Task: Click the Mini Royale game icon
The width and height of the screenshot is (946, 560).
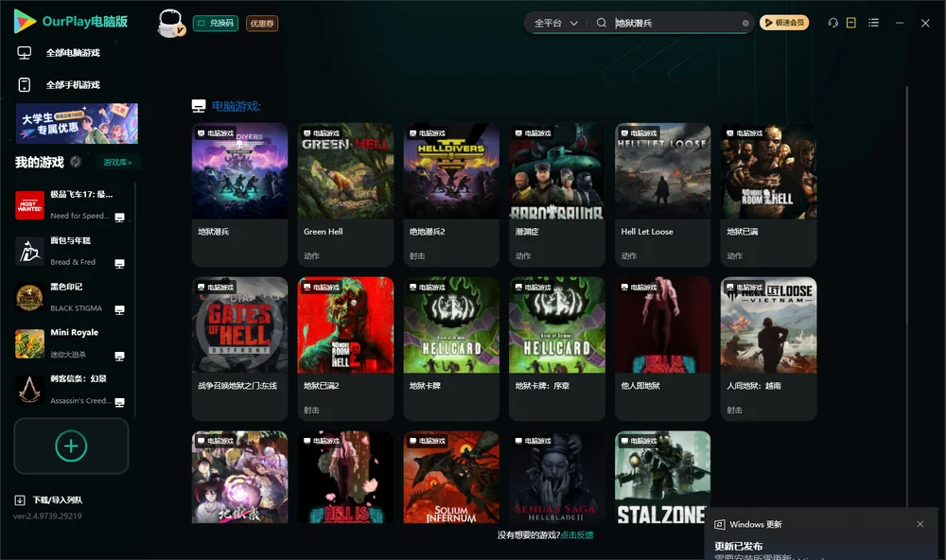Action: [29, 344]
